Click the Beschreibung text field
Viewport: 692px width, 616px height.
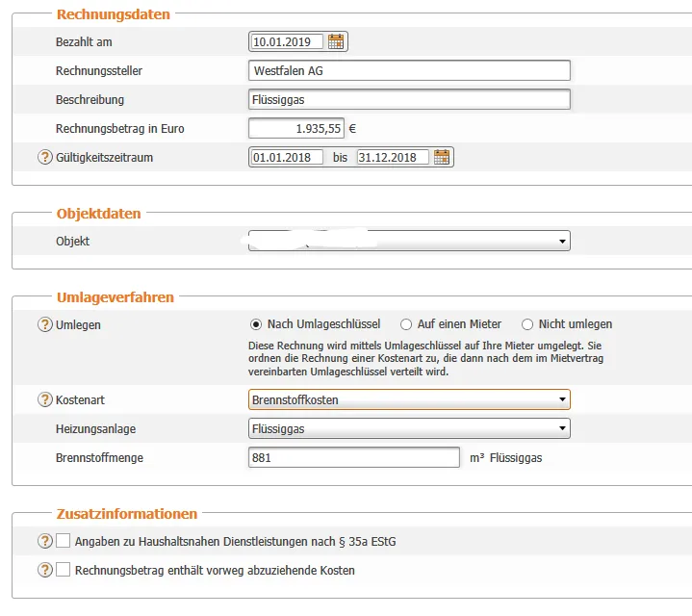coord(409,99)
